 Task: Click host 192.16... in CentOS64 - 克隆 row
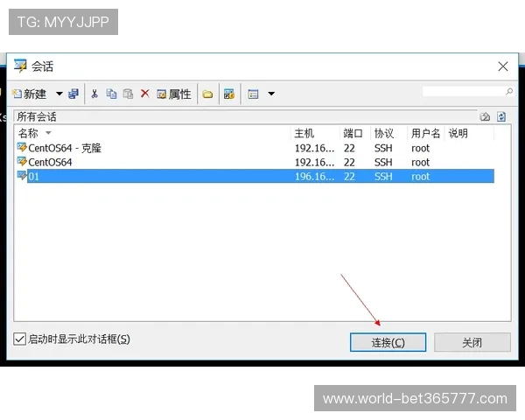pos(314,149)
